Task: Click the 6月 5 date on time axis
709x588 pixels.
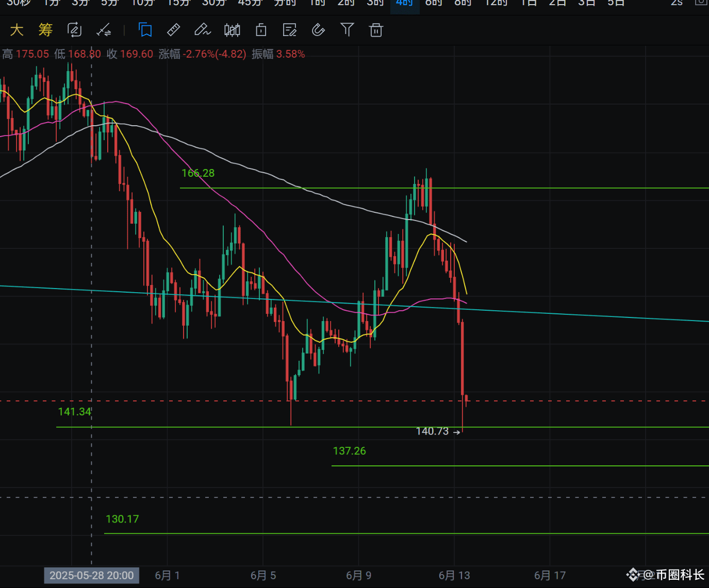Action: pyautogui.click(x=263, y=576)
